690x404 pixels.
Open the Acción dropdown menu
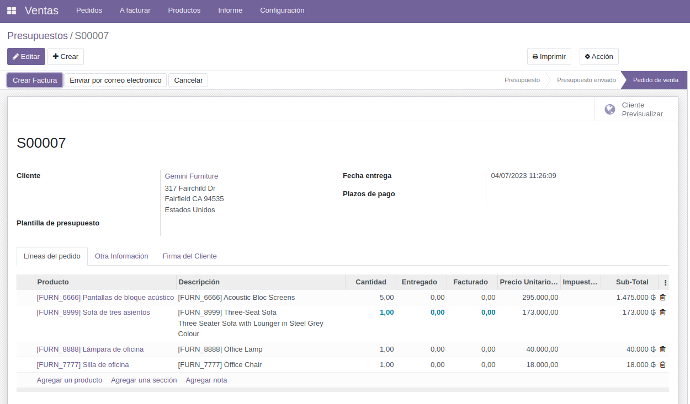(x=598, y=57)
